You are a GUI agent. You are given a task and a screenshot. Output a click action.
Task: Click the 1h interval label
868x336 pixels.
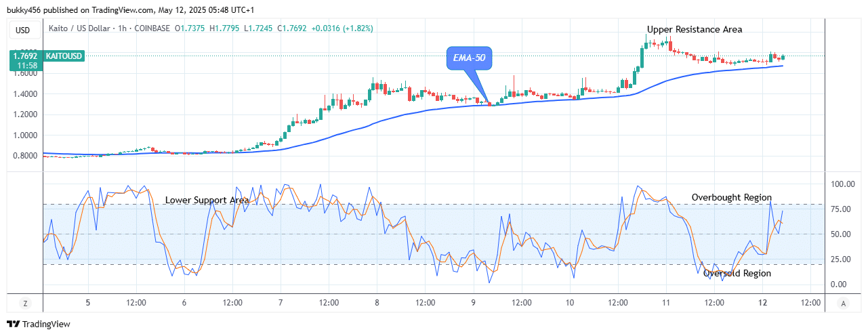[x=121, y=28]
